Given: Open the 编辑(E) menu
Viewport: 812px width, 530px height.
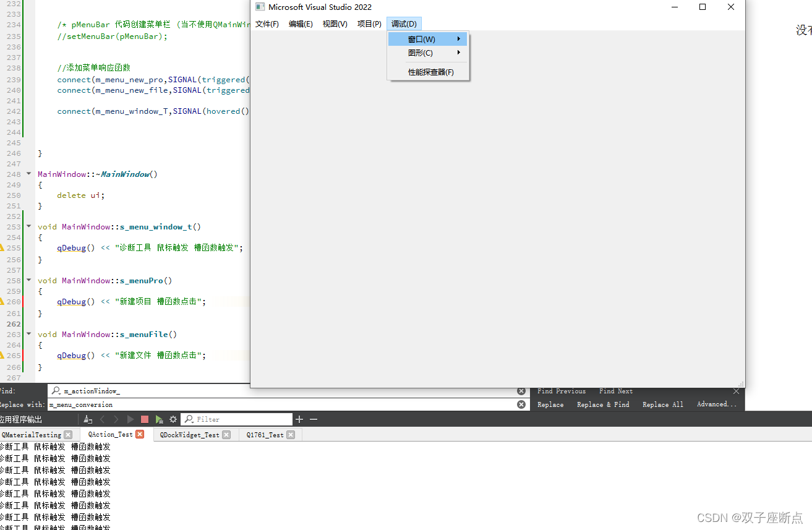Looking at the screenshot, I should click(301, 24).
